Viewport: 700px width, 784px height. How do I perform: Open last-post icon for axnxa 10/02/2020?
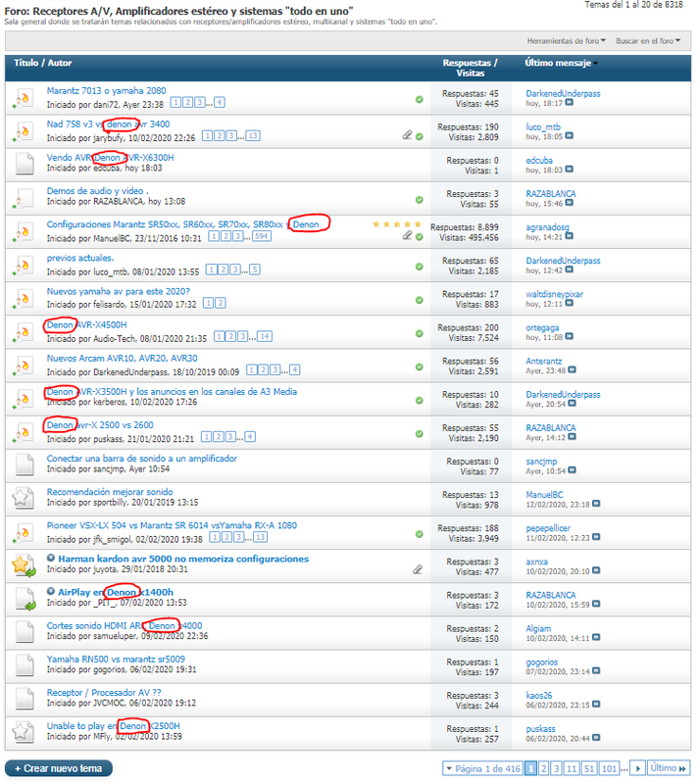pos(596,571)
